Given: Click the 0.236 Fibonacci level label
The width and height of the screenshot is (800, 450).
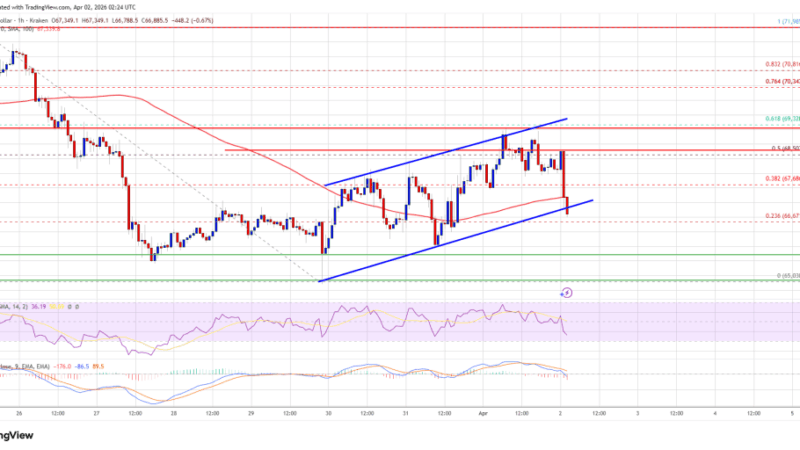Looking at the screenshot, I should pyautogui.click(x=782, y=216).
